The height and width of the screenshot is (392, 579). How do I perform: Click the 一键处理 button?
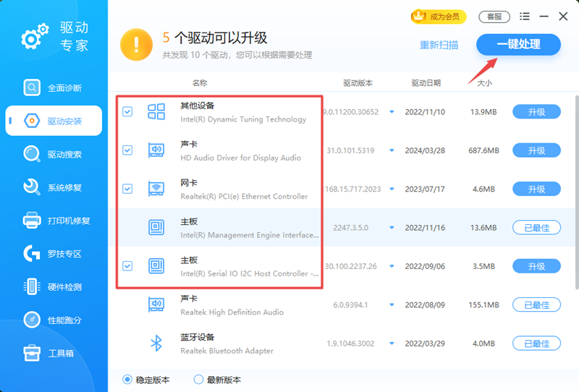point(518,45)
